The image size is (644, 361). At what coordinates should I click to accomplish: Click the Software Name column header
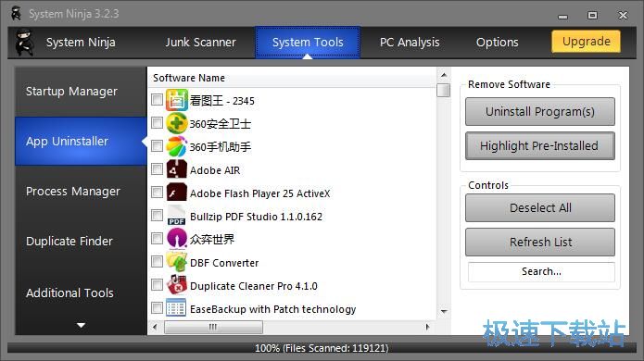pos(292,78)
